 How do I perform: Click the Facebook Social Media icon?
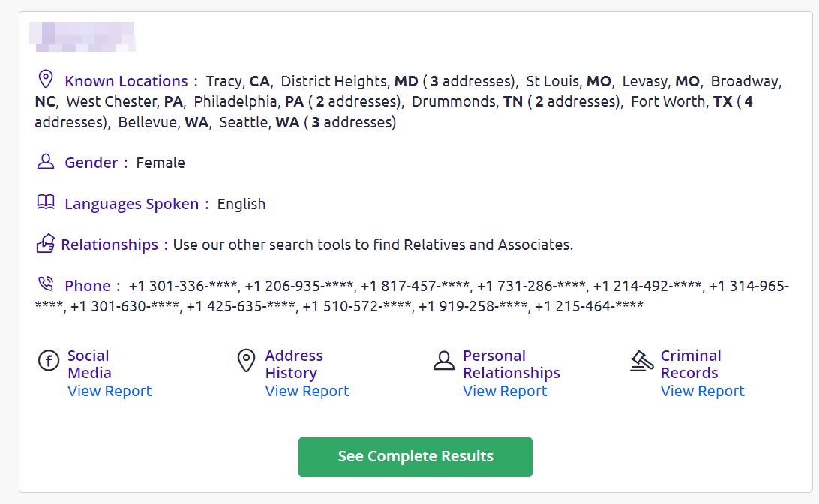49,360
